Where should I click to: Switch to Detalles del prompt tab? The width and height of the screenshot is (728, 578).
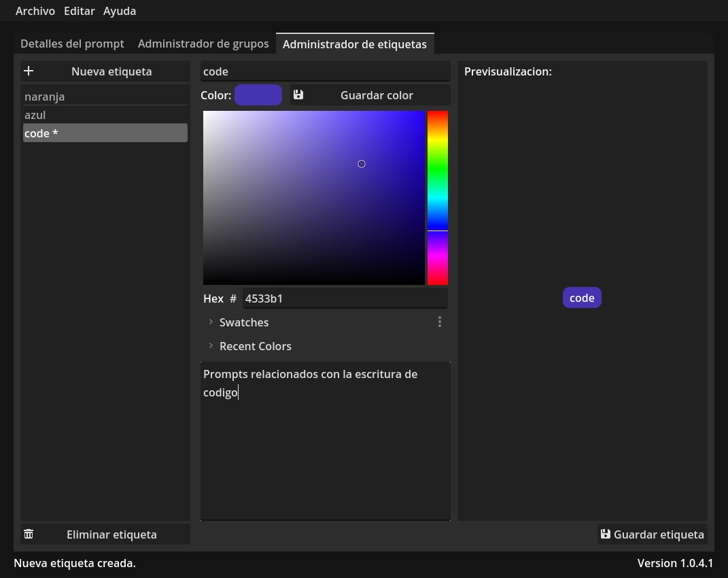(73, 44)
